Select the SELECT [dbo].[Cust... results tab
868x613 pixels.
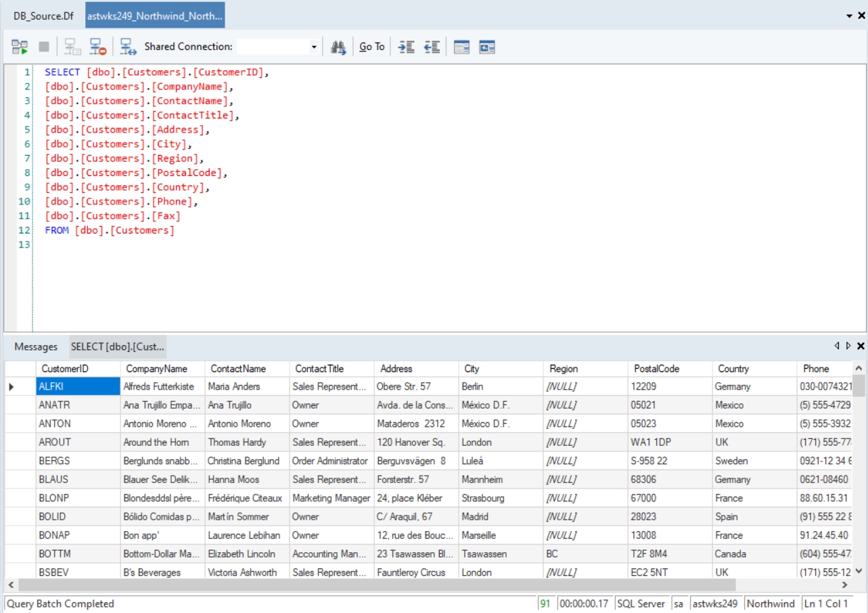click(118, 346)
